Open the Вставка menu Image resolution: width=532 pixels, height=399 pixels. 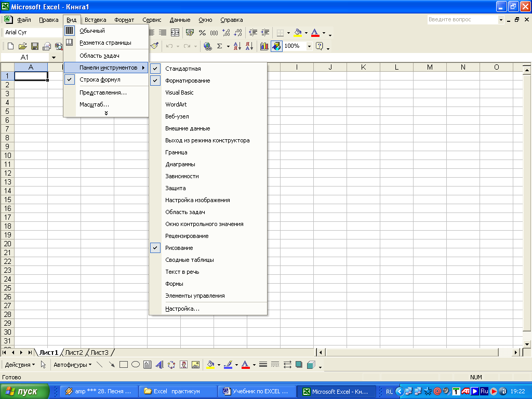[x=96, y=20]
